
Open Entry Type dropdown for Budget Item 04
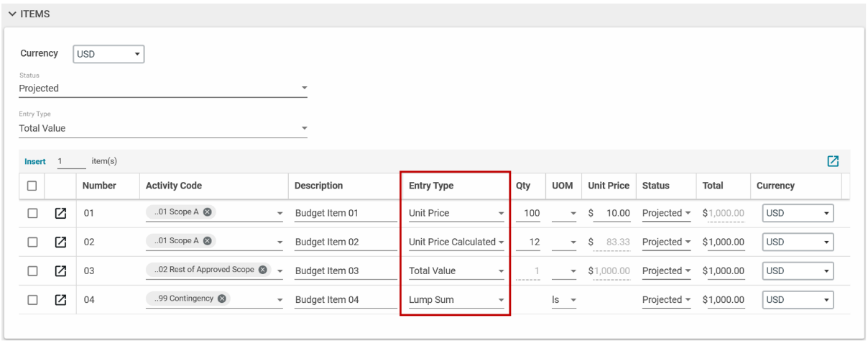[x=456, y=300]
